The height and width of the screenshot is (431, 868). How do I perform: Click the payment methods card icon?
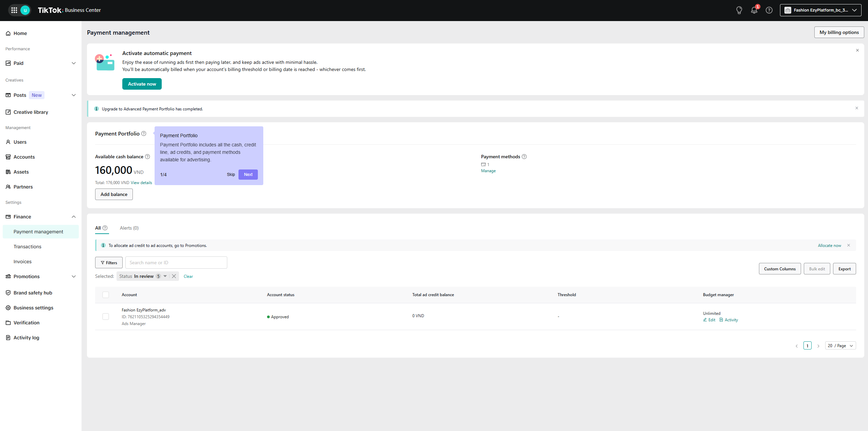pyautogui.click(x=483, y=164)
